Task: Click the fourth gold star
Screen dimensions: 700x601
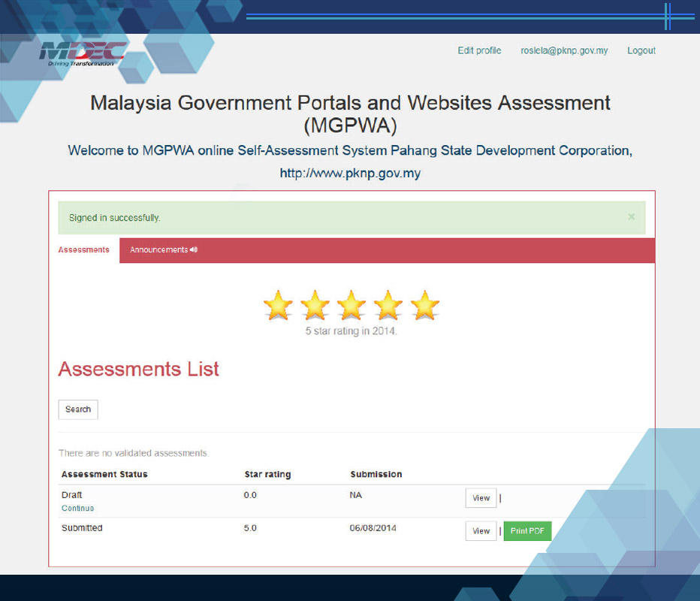Action: pyautogui.click(x=388, y=306)
